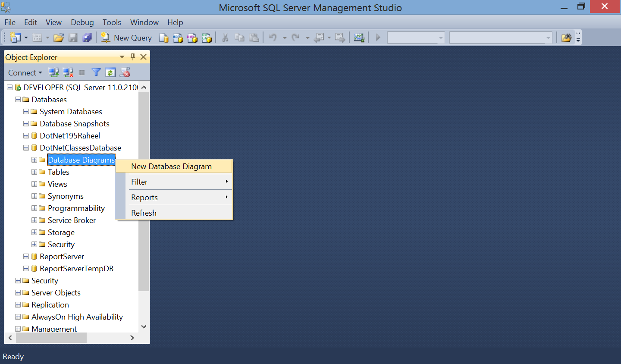Click the Find in Files binoculars icon
Screen dimensions: 621x364
point(567,38)
